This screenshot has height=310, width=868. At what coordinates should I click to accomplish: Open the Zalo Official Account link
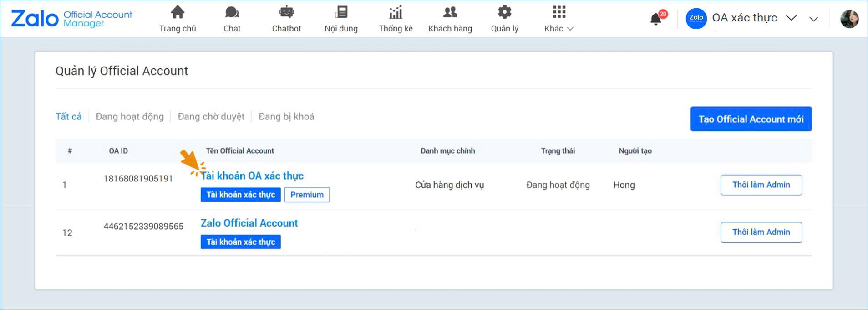point(249,223)
